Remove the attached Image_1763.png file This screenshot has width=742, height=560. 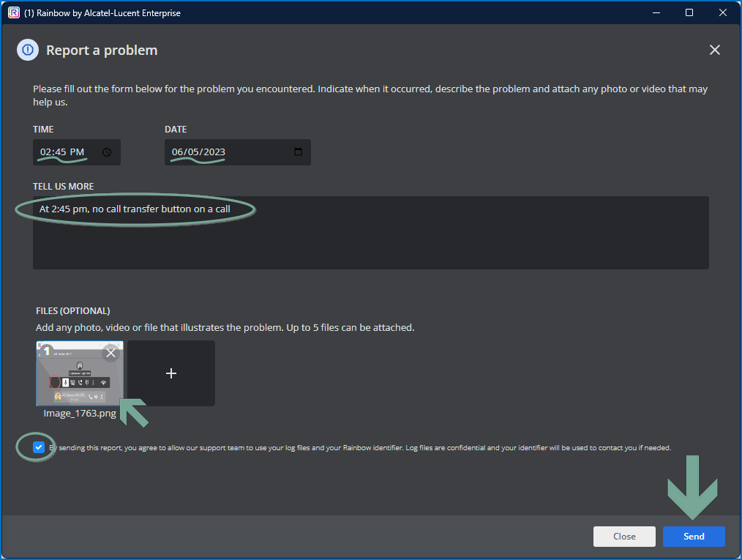(110, 354)
